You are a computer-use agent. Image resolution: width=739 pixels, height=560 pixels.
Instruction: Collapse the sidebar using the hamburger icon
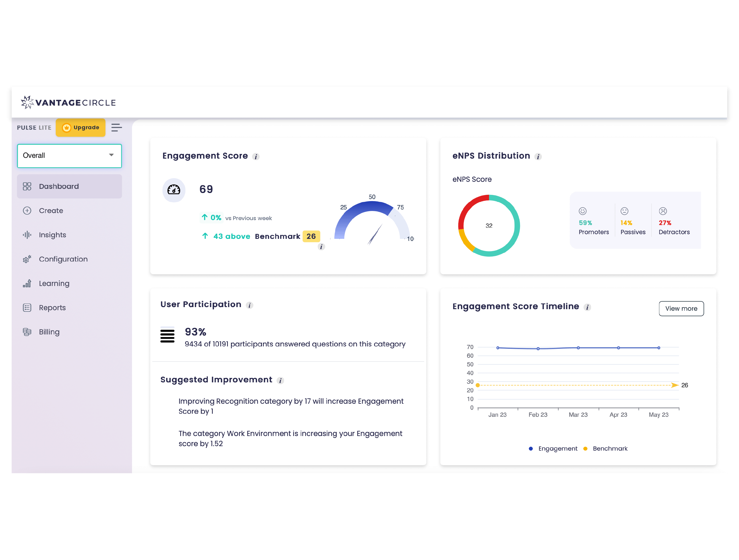click(116, 127)
